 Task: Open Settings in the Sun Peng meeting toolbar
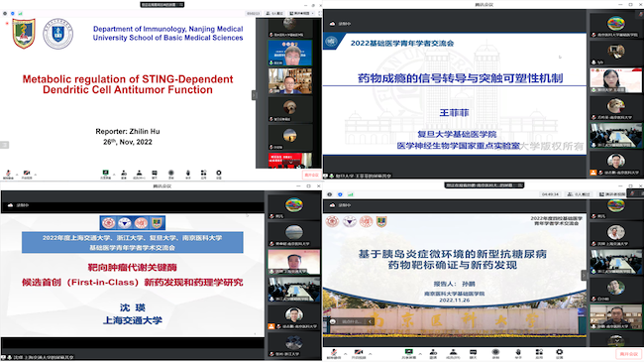click(559, 353)
